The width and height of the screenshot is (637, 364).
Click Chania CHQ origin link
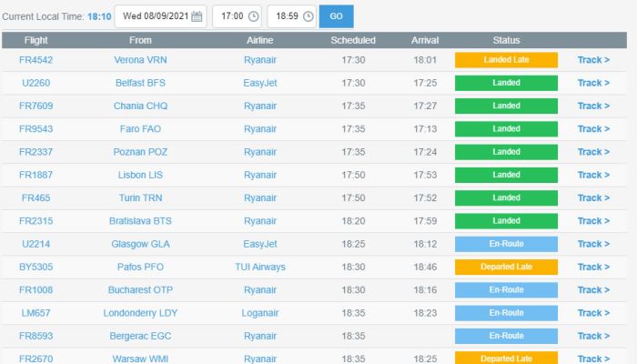(140, 106)
